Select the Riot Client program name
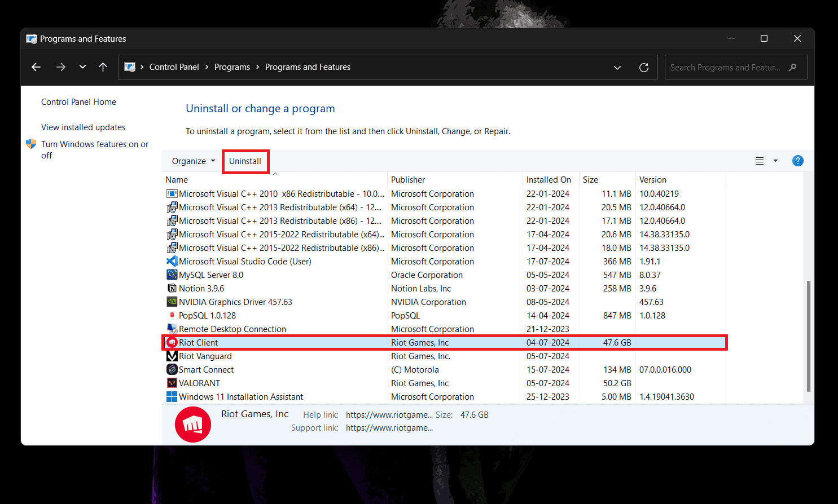The height and width of the screenshot is (504, 838). [x=198, y=343]
